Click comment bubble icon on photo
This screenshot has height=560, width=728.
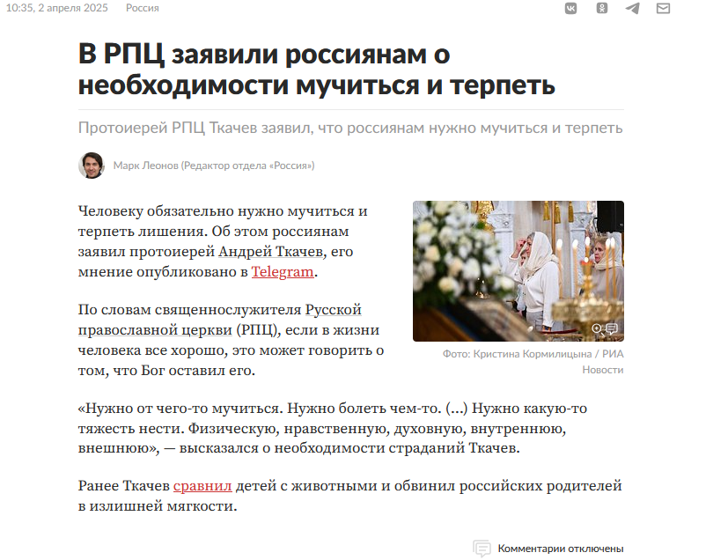point(612,328)
